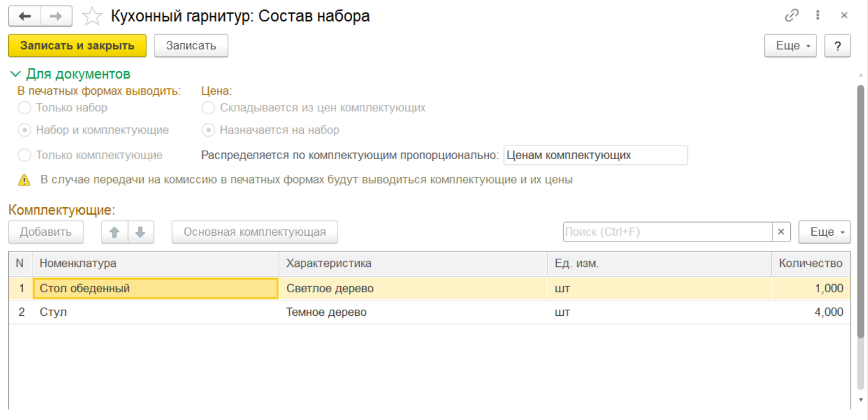
Task: Select 'Только комплектующие' radio option
Action: coord(25,156)
